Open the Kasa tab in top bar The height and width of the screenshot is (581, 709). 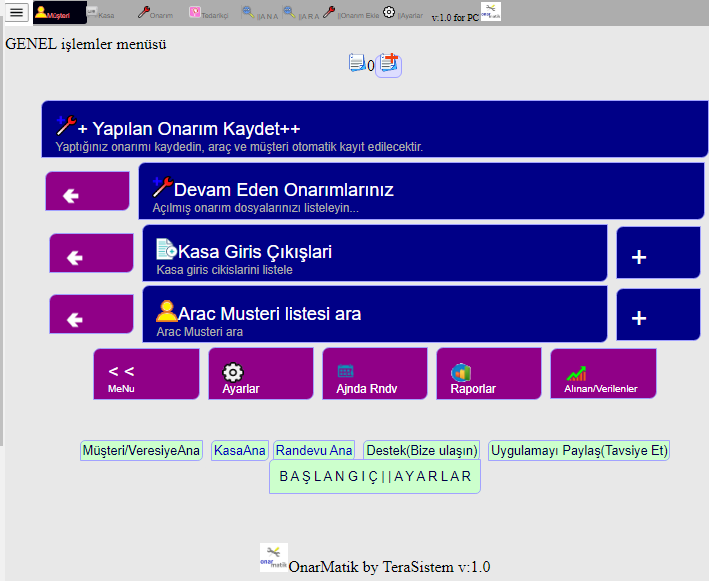100,13
